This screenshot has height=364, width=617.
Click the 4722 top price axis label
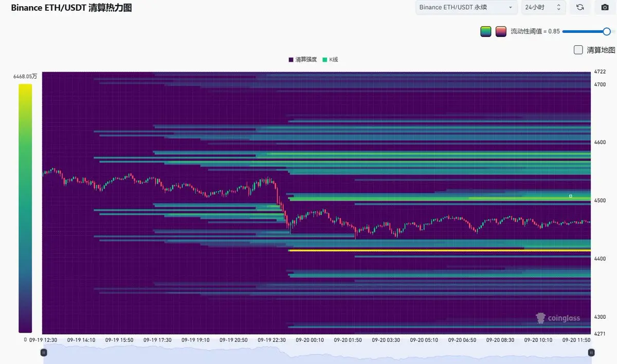600,71
